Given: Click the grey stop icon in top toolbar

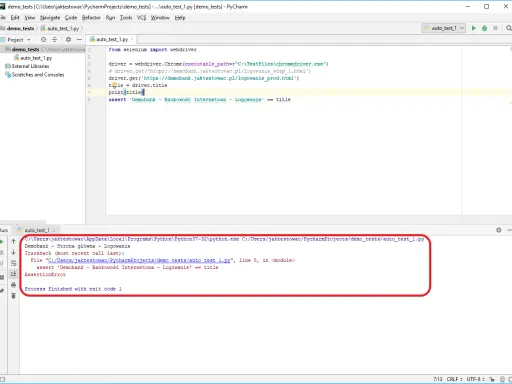Looking at the screenshot, I should (495, 28).
